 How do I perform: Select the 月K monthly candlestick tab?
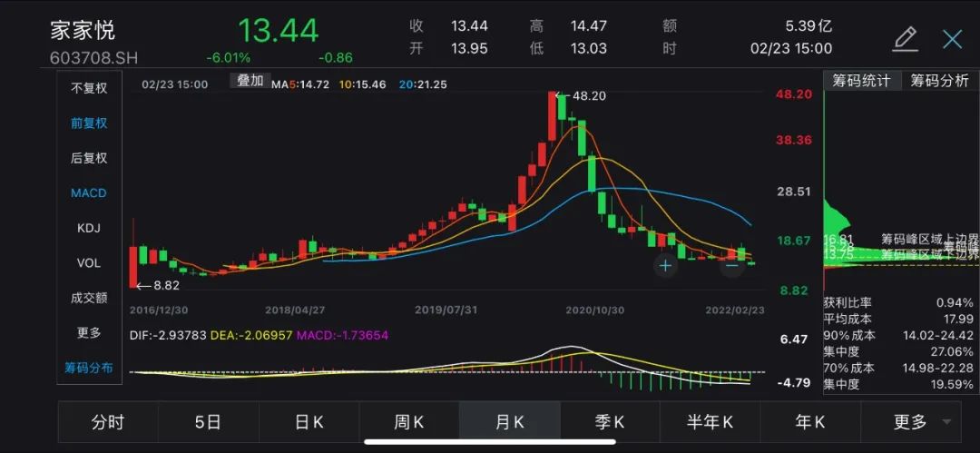point(509,422)
